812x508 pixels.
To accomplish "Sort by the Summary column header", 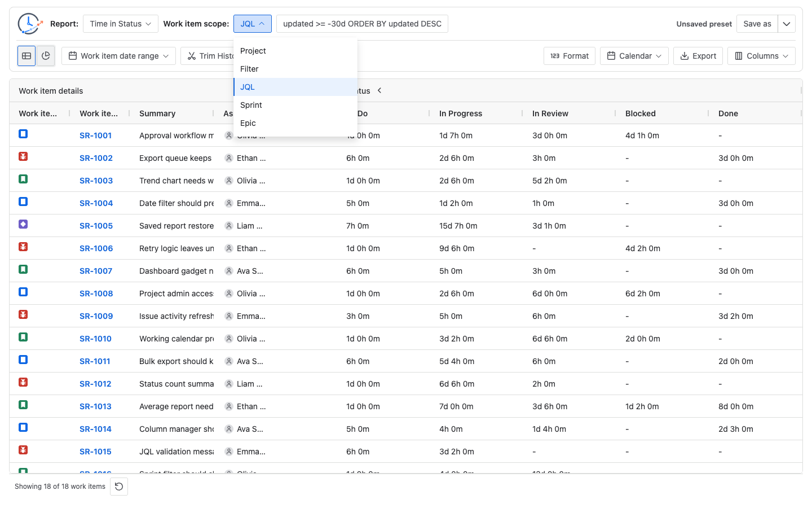I will pos(157,113).
